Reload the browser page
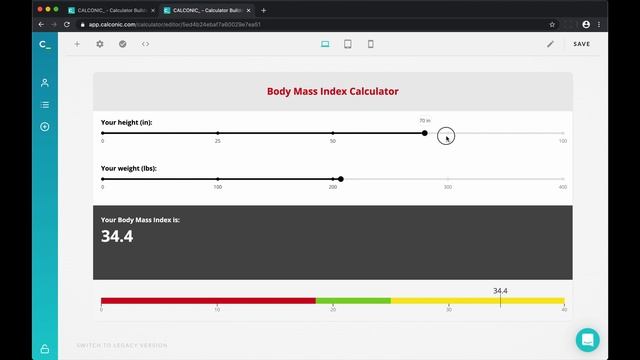Viewport: 640px width, 360px height. 67,24
